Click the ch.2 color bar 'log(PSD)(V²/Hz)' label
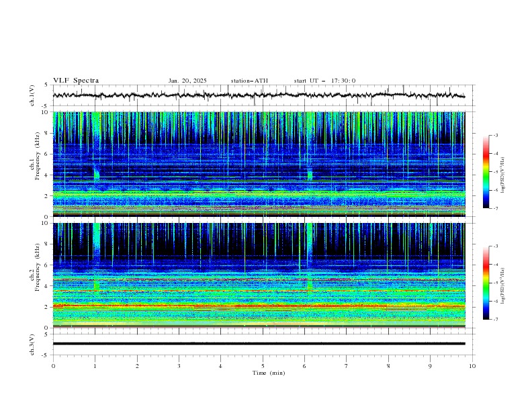Viewport: 532px width, 411px height. pyautogui.click(x=502, y=286)
